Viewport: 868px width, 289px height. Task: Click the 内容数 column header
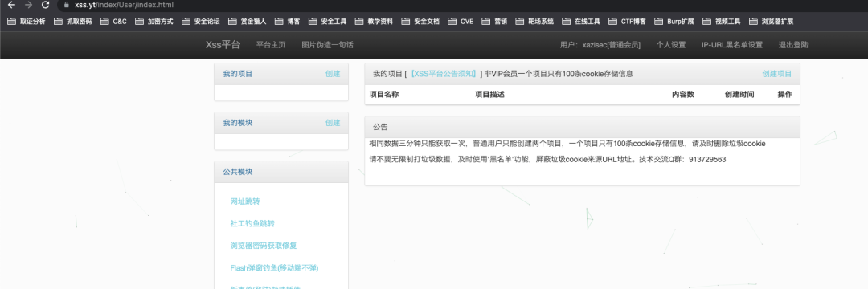pyautogui.click(x=683, y=95)
